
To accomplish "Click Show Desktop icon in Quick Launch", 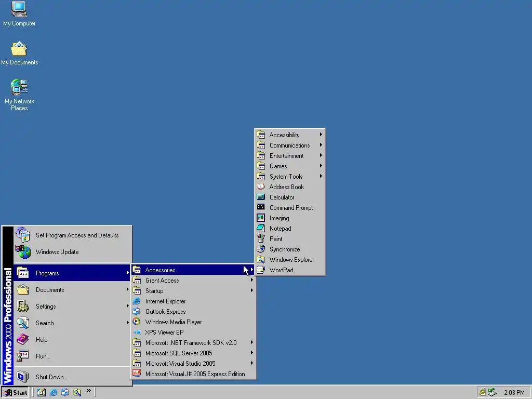I will point(42,393).
